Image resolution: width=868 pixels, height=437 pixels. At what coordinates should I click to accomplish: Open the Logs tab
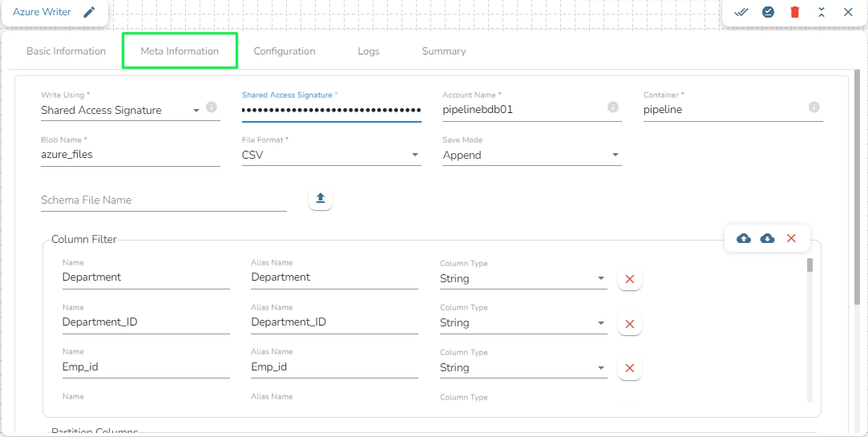click(x=369, y=51)
